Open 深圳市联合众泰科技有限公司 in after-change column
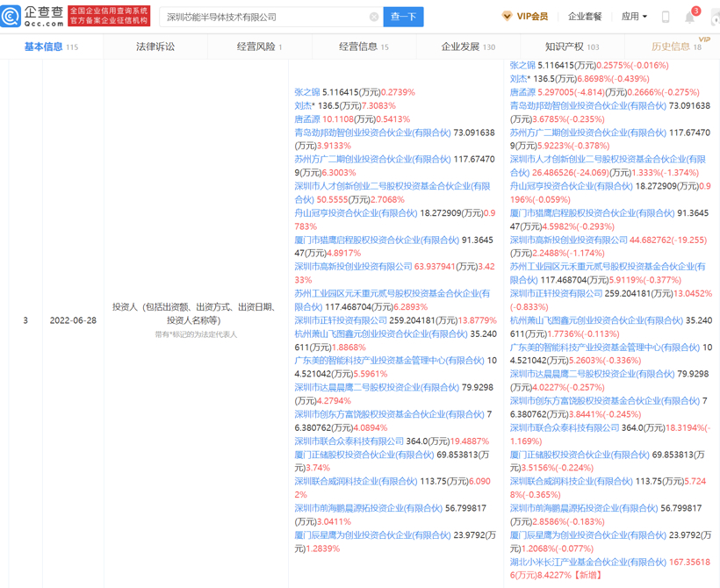720x588 pixels. tap(565, 427)
